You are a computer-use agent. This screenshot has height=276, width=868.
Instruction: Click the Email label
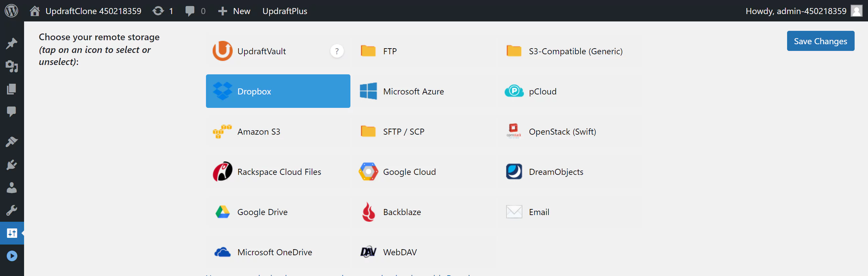[539, 212]
